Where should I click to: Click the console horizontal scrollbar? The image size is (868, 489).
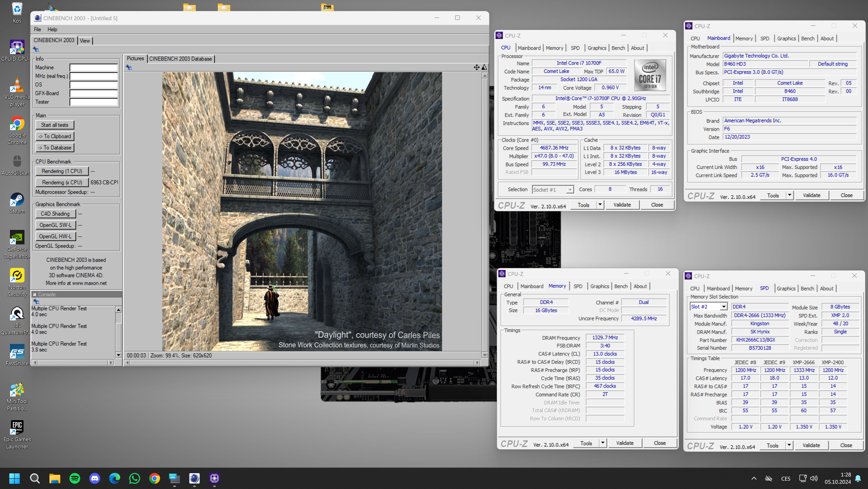73,363
